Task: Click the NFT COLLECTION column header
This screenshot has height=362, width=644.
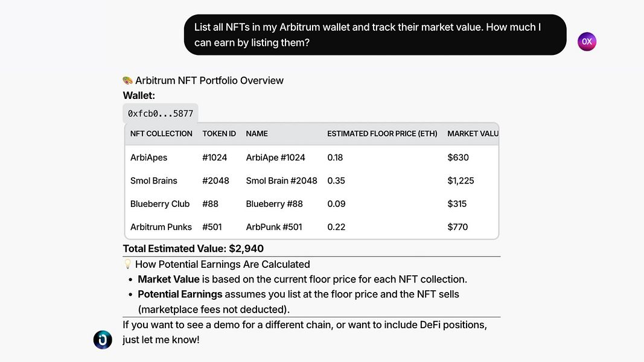Action: coord(161,133)
